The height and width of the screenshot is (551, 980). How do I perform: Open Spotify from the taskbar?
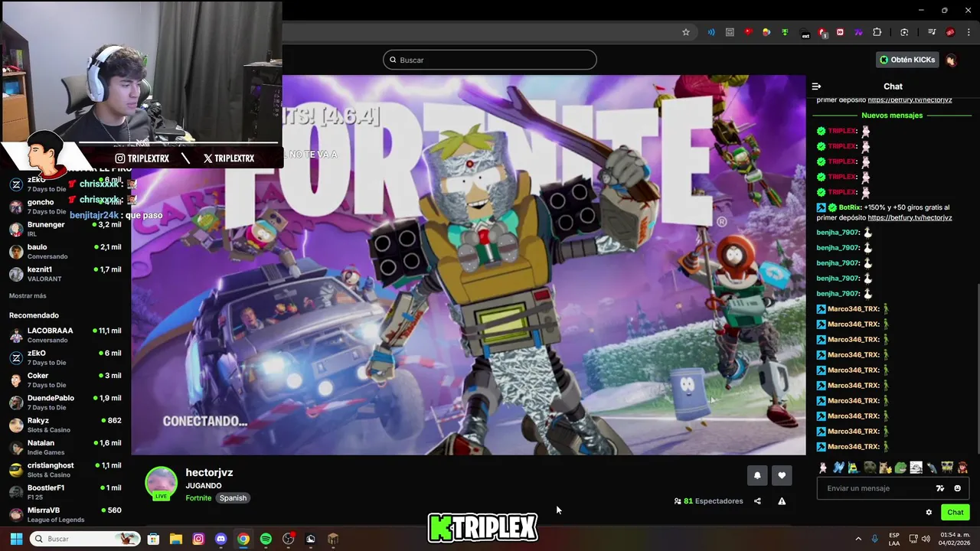pyautogui.click(x=266, y=539)
